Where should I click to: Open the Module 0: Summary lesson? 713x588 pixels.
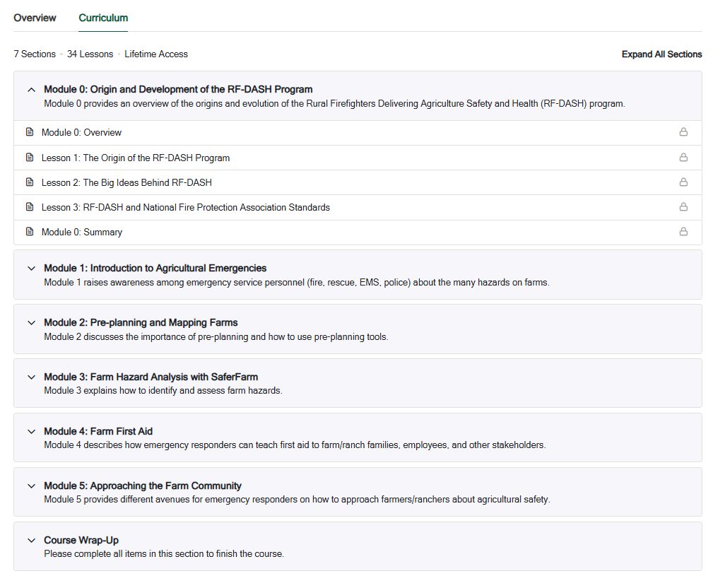tap(81, 232)
